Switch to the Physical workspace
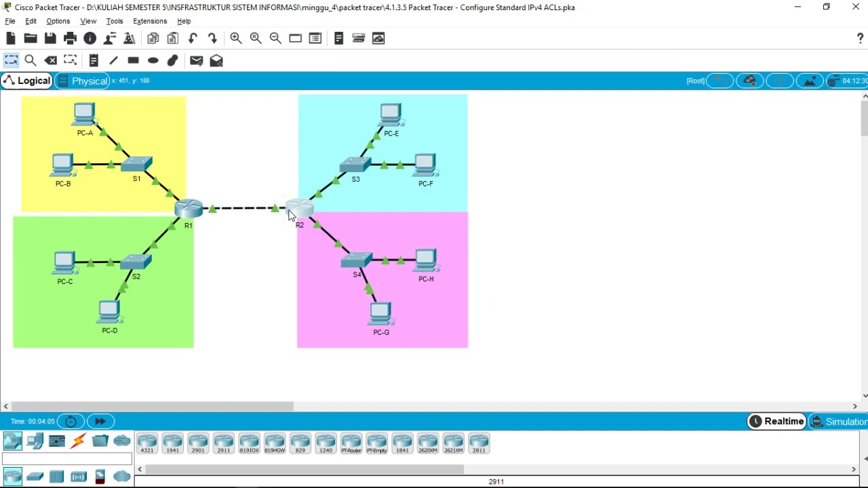The image size is (868, 488). click(82, 81)
